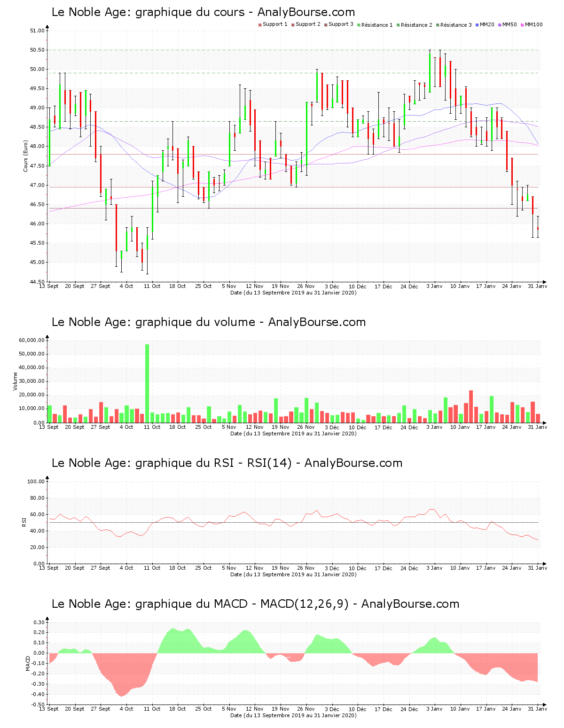Click the Support 2 legend color square
The height and width of the screenshot is (728, 564).
coord(293,25)
